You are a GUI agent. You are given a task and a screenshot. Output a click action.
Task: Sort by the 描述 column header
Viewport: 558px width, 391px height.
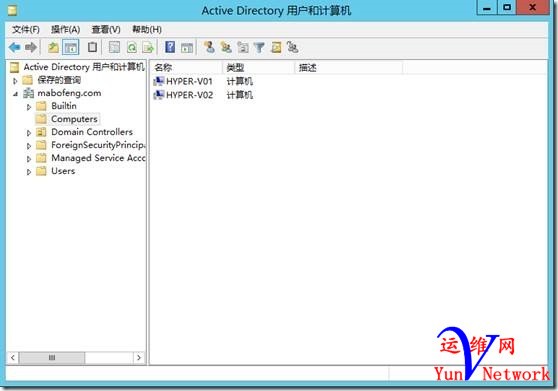349,68
